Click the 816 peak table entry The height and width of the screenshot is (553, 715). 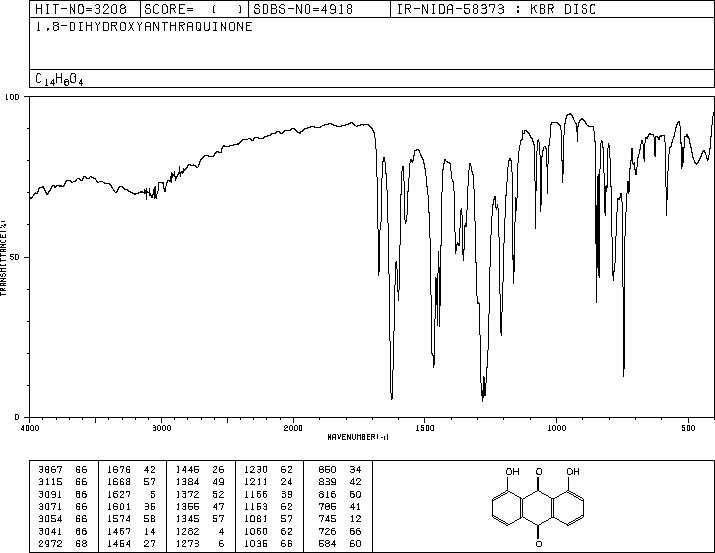tap(340, 494)
